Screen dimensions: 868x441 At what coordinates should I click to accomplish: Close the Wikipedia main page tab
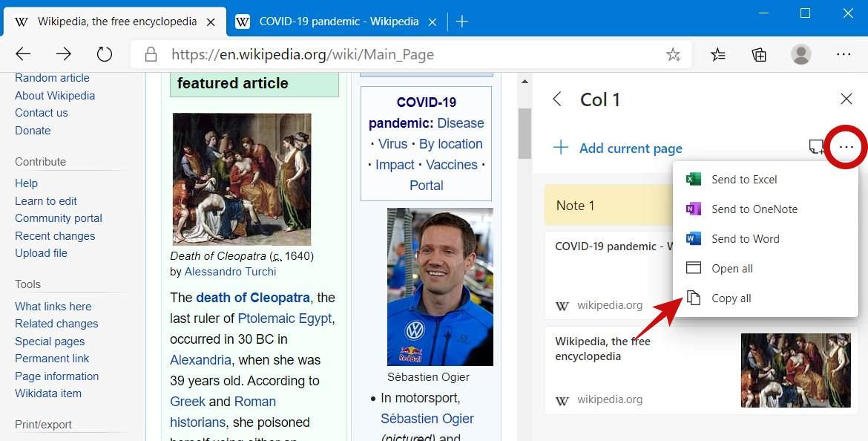click(211, 22)
